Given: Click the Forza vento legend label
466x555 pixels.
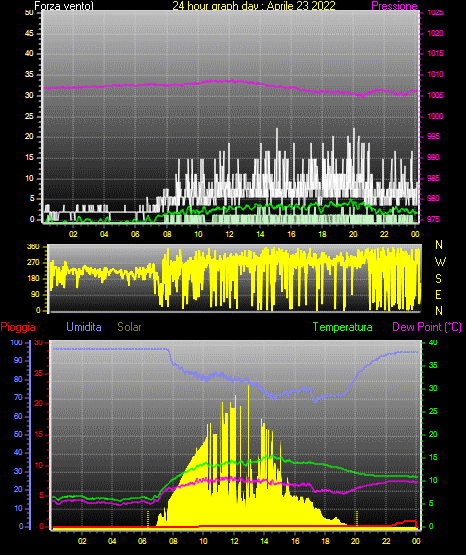Looking at the screenshot, I should 64,5.
